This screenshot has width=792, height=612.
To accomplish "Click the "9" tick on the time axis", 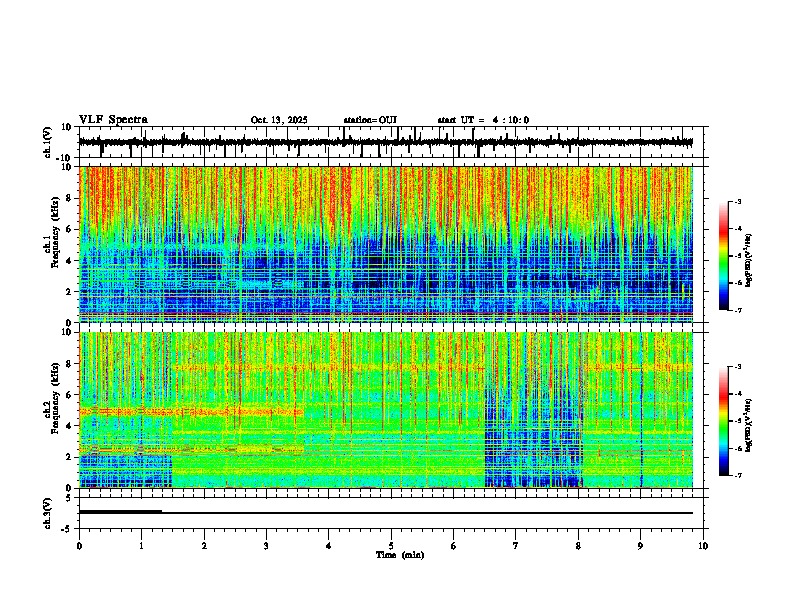I will coord(640,546).
